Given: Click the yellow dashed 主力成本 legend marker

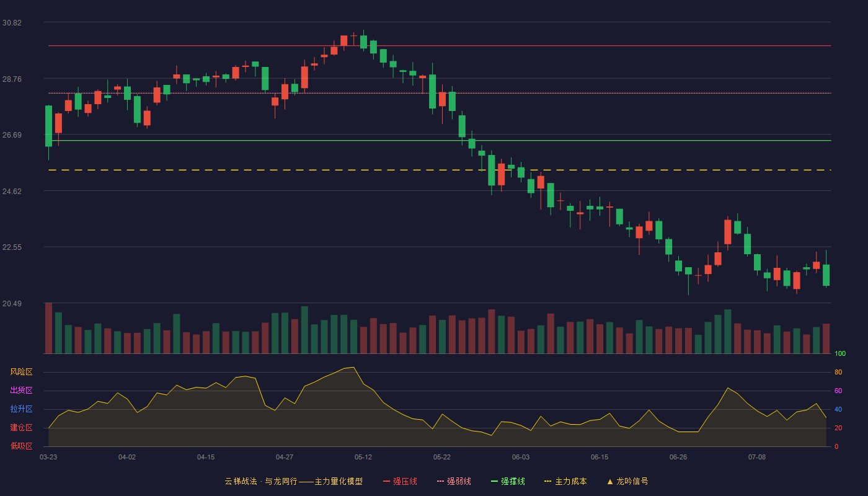Looking at the screenshot, I should [547, 481].
